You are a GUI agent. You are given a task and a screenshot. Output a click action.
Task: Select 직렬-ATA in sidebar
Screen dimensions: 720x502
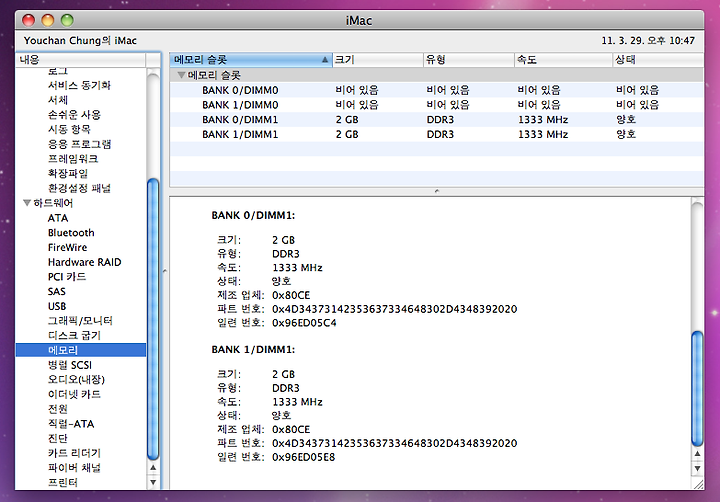pyautogui.click(x=71, y=423)
